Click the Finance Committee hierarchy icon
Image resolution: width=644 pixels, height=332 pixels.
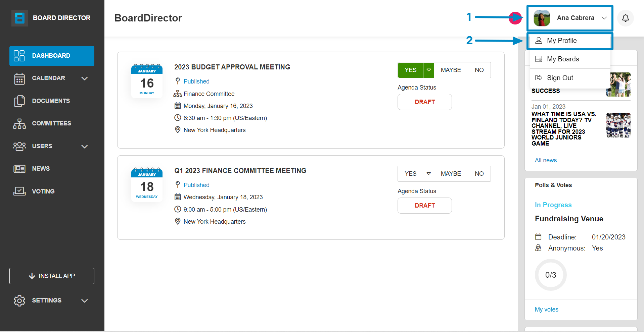click(x=178, y=94)
